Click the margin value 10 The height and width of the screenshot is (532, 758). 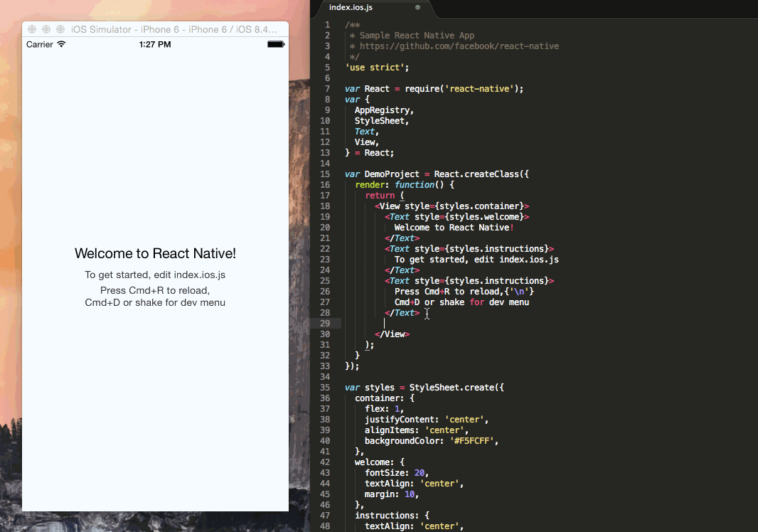click(410, 494)
